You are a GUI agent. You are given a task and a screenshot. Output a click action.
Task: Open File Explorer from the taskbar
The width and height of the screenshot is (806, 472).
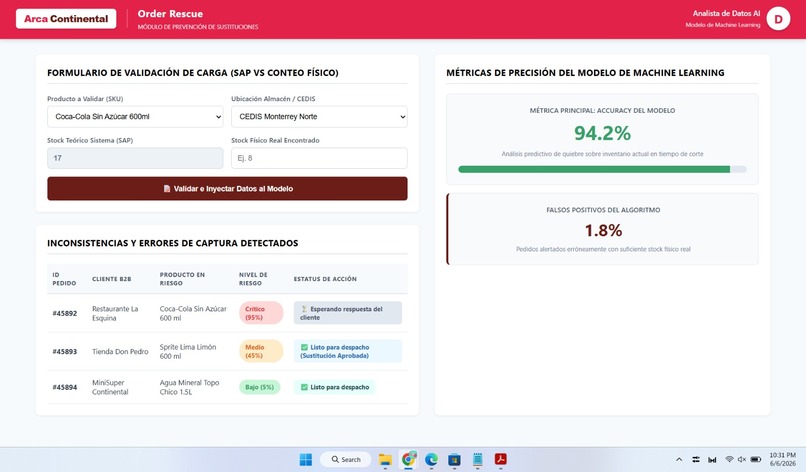coord(385,460)
